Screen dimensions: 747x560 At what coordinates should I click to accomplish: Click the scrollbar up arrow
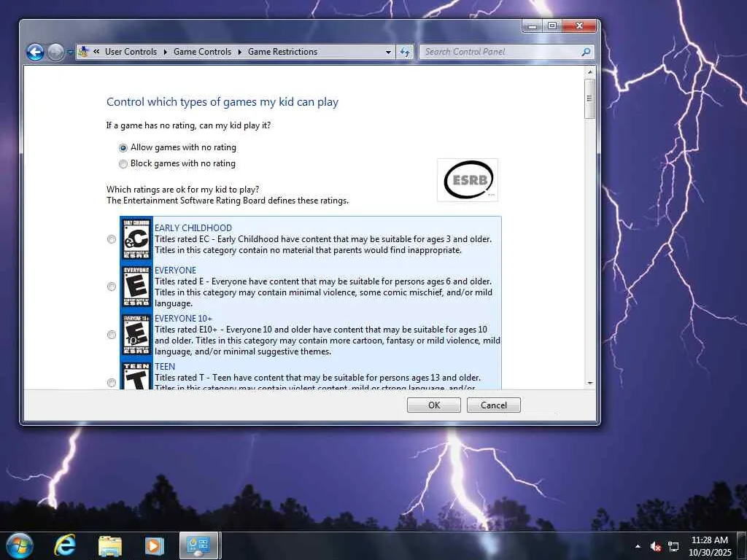589,72
